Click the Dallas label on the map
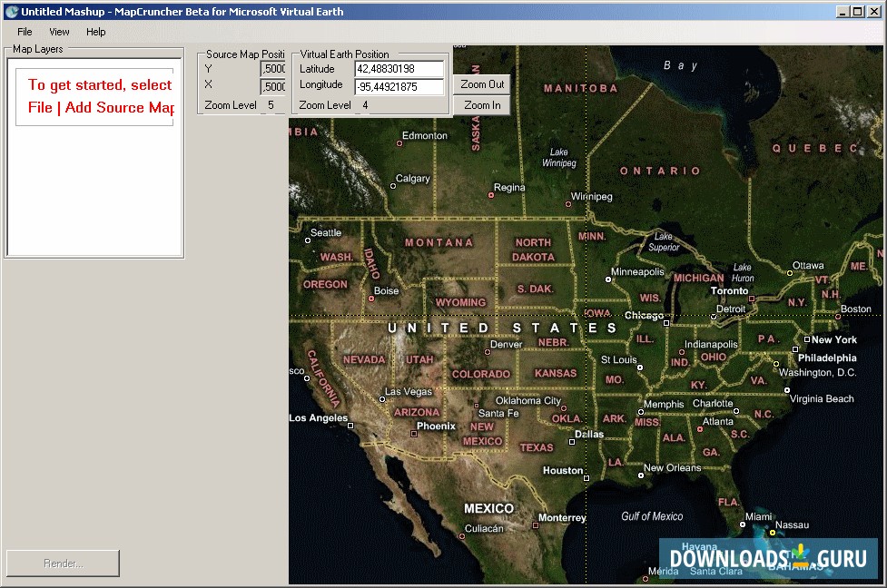This screenshot has width=887, height=588. pos(589,435)
